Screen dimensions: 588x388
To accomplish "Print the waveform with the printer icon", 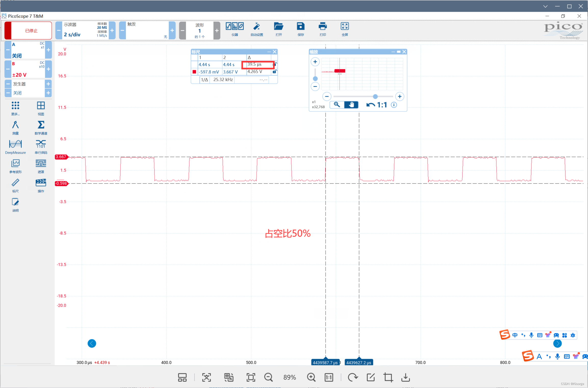I will click(x=323, y=29).
